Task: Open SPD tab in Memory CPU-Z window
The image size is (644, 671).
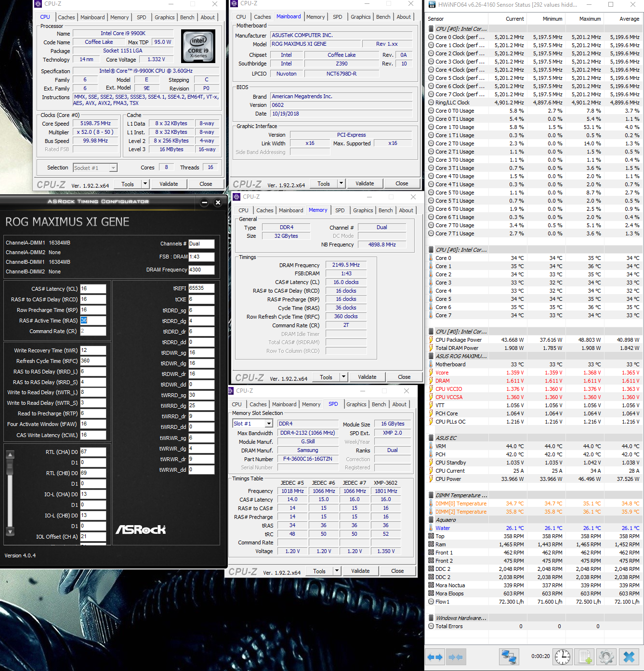Action: (340, 210)
